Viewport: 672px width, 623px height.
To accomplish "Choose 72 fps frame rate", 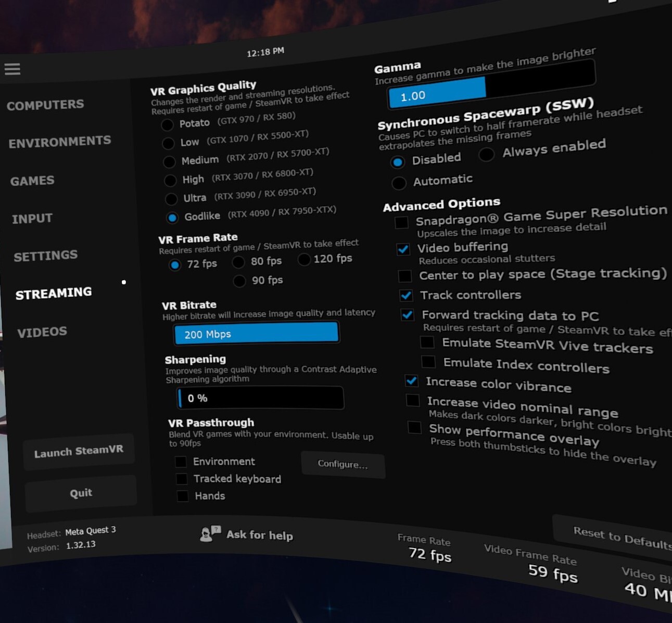I will (175, 265).
